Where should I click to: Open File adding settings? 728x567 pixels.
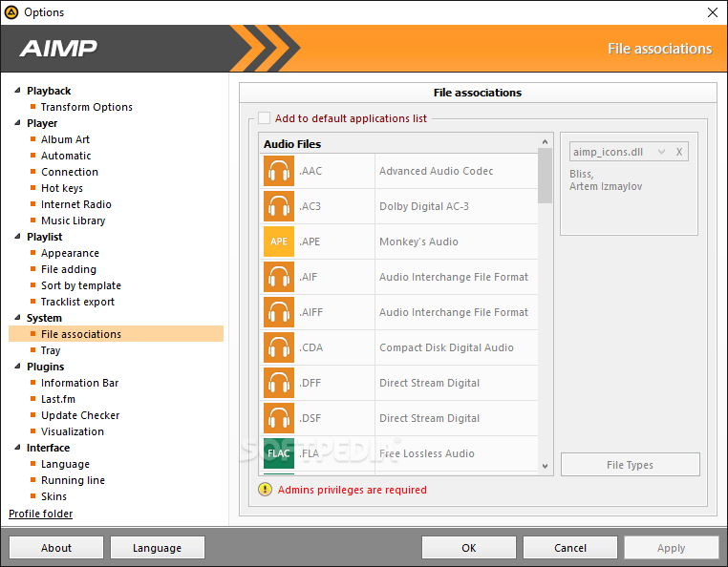click(x=69, y=269)
